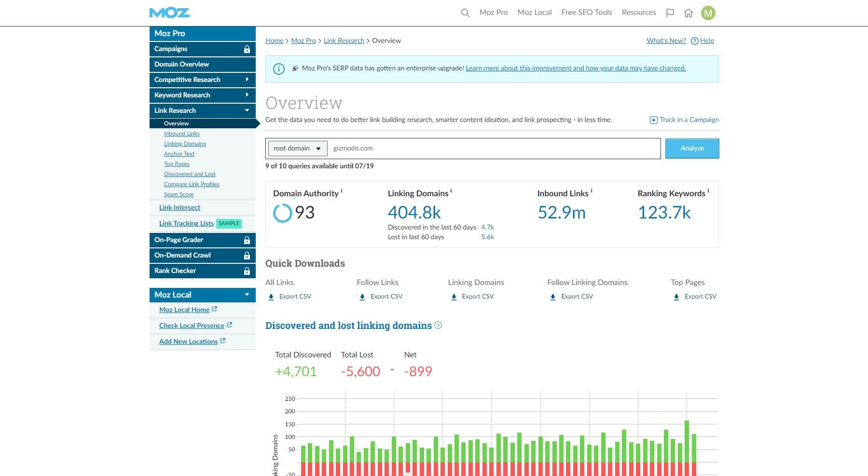Screen dimensions: 868x476
Task: Collapse the Moz Local section
Action: (x=247, y=295)
